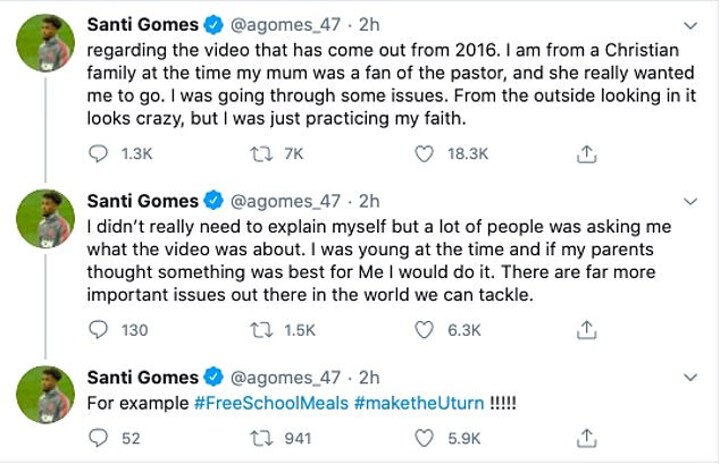Screen dimensions: 720x464
Task: Like the first tweet with 18.3K likes
Action: 425,153
